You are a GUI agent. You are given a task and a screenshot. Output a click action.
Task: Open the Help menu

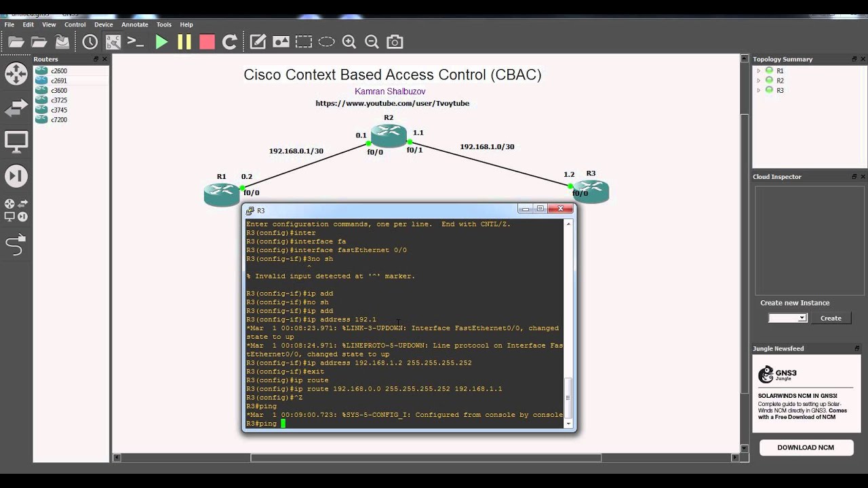tap(186, 24)
